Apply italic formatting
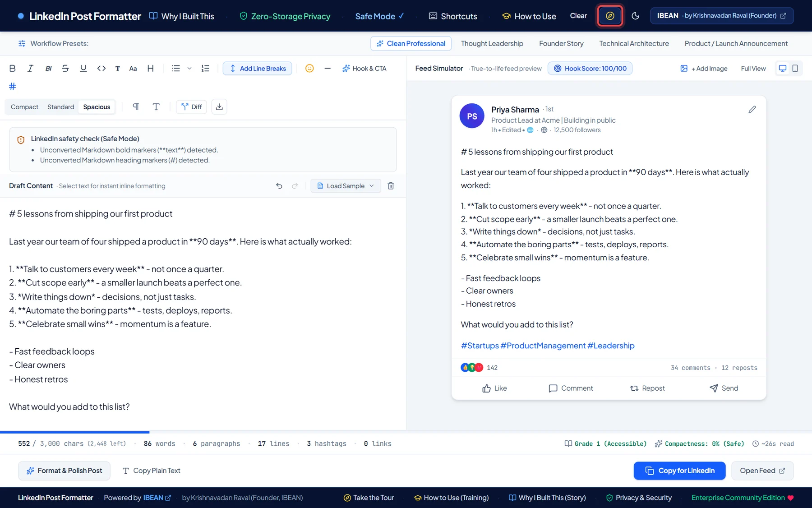 click(30, 69)
